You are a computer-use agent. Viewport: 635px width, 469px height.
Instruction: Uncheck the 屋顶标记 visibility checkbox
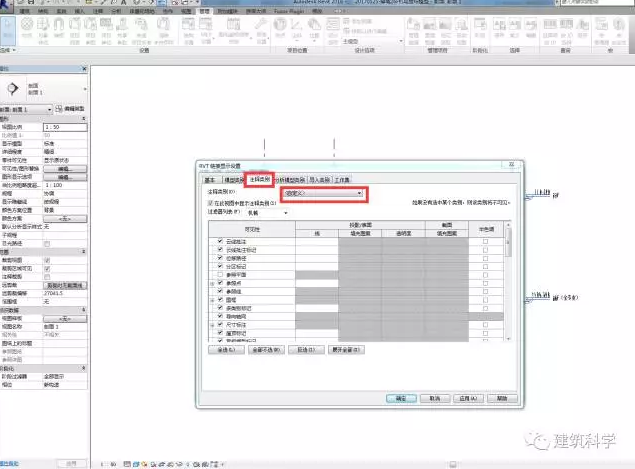tap(220, 333)
